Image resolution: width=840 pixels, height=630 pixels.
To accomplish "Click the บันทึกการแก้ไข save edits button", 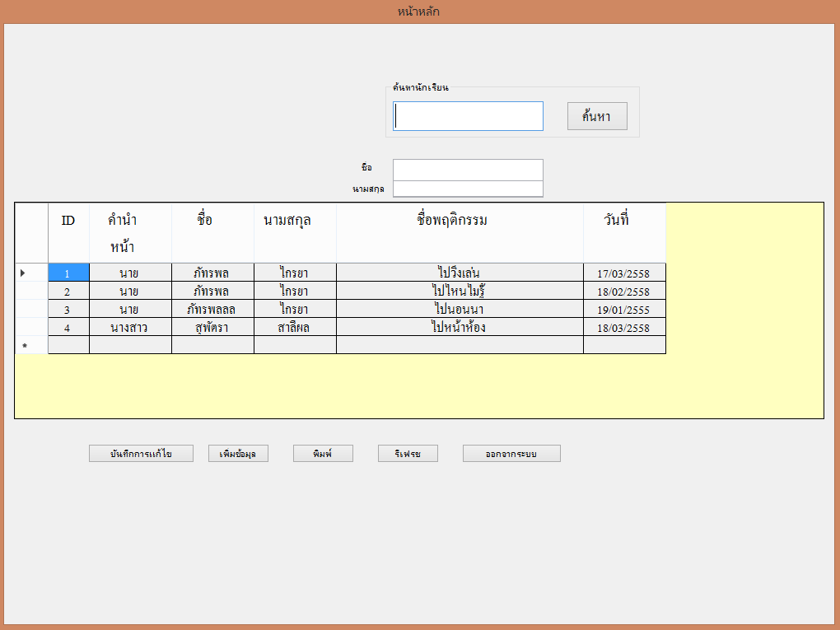I will (x=141, y=454).
